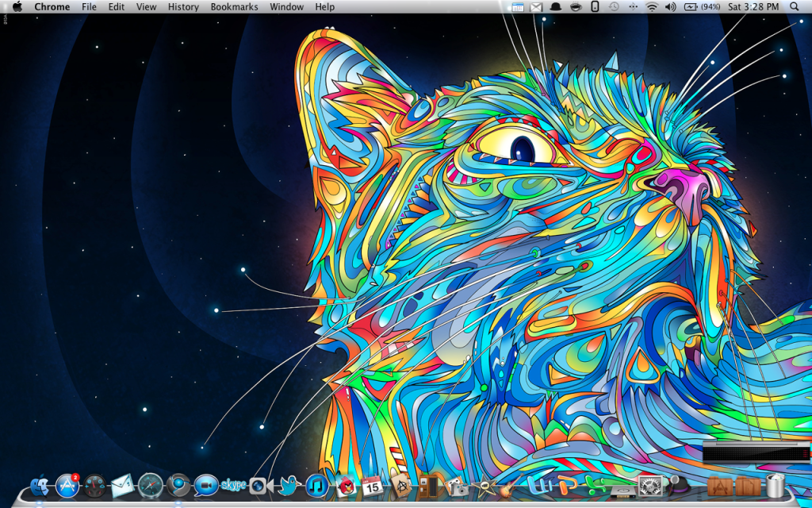The image size is (812, 508).
Task: Launch Angry Birds from dock
Action: pyautogui.click(x=346, y=487)
